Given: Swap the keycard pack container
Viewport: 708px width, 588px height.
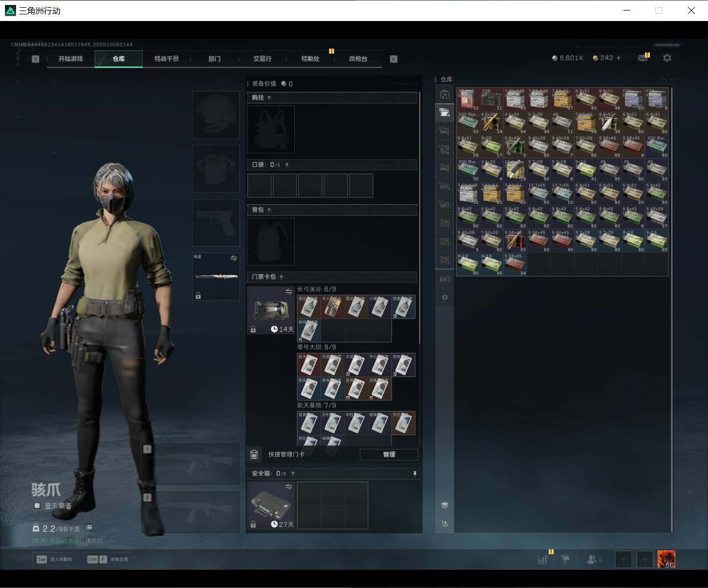Looking at the screenshot, I should point(288,292).
